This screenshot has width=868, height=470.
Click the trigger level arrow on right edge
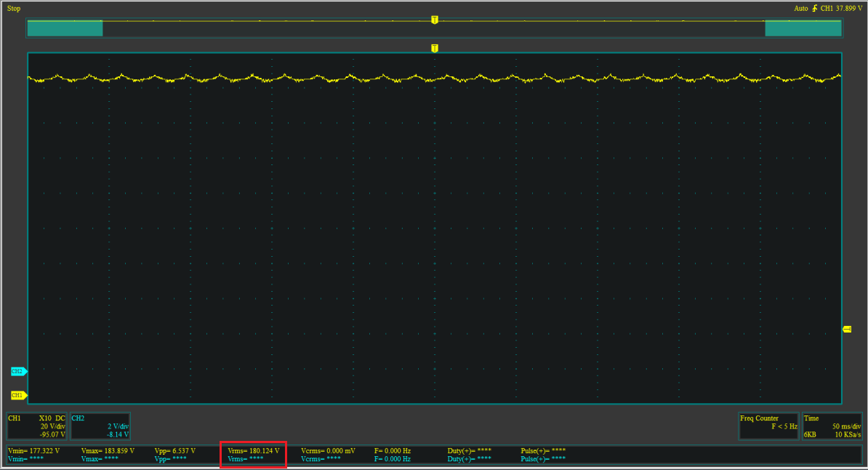847,330
